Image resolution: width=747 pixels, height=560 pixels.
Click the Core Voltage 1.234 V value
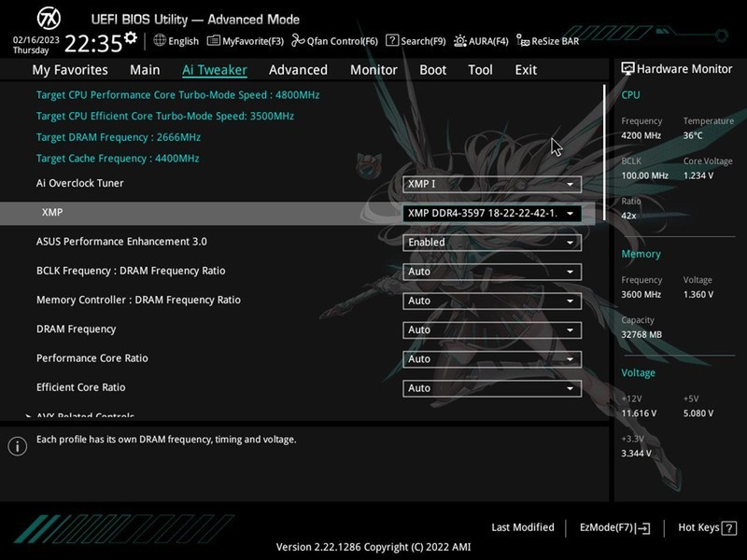[x=698, y=175]
